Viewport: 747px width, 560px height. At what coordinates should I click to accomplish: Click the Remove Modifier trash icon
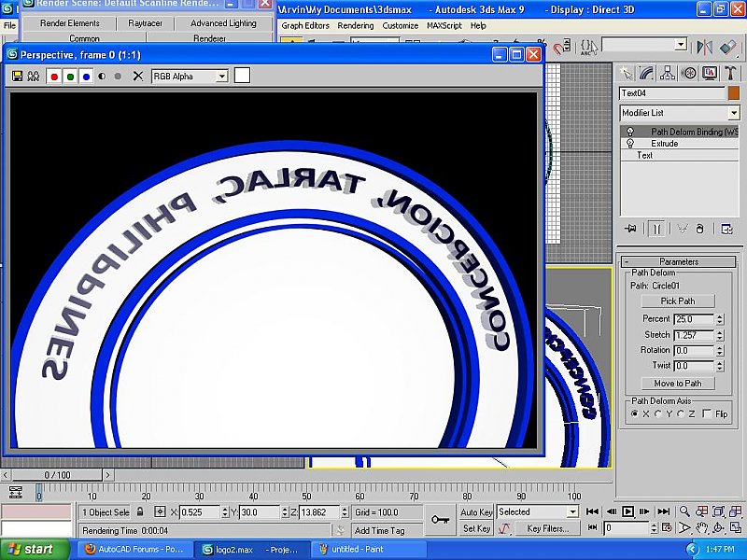[699, 229]
